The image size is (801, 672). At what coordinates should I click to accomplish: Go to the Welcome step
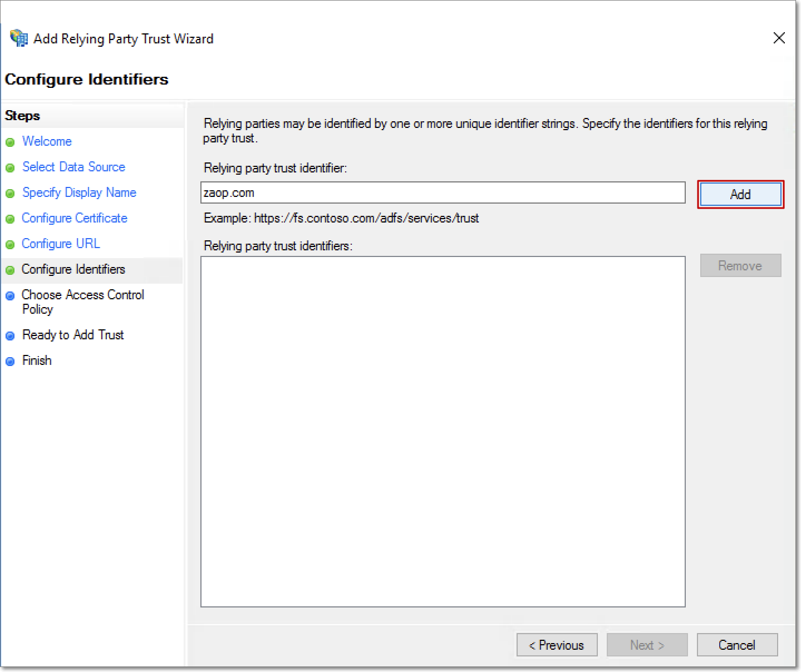point(47,141)
